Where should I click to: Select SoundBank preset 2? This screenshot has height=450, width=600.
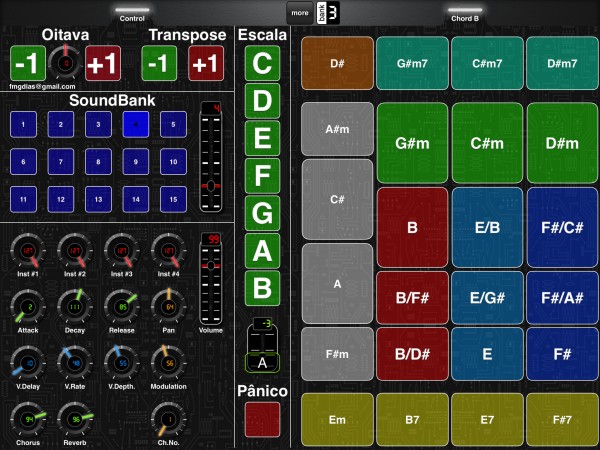(61, 124)
